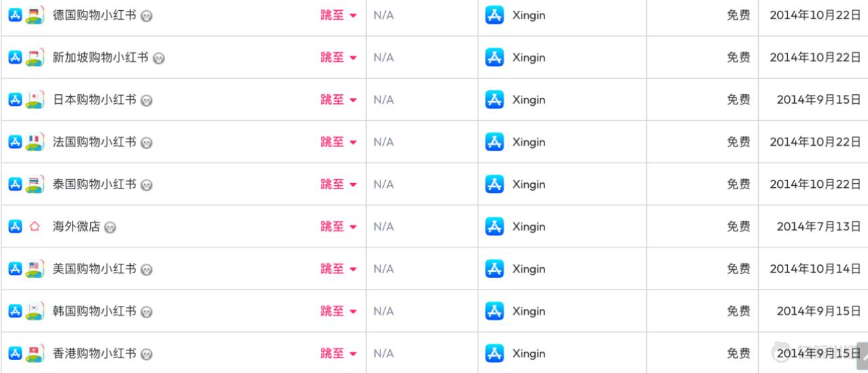Click the publisher App Store icon in 法国购物小红书 row
The height and width of the screenshot is (373, 868).
[494, 142]
